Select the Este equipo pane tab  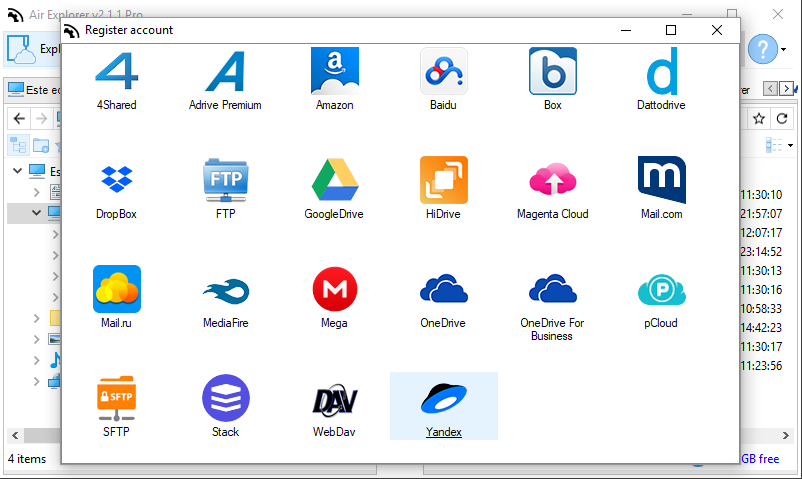tap(33, 90)
